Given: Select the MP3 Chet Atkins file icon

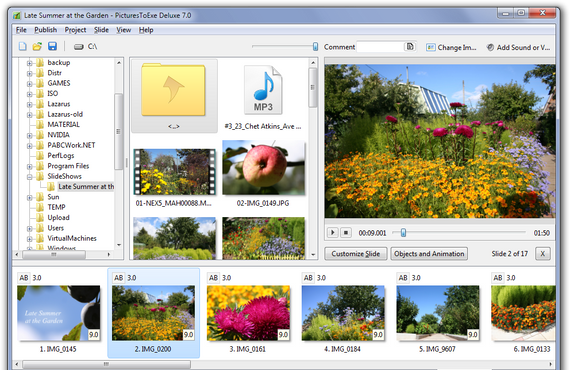Looking at the screenshot, I should click(x=263, y=90).
